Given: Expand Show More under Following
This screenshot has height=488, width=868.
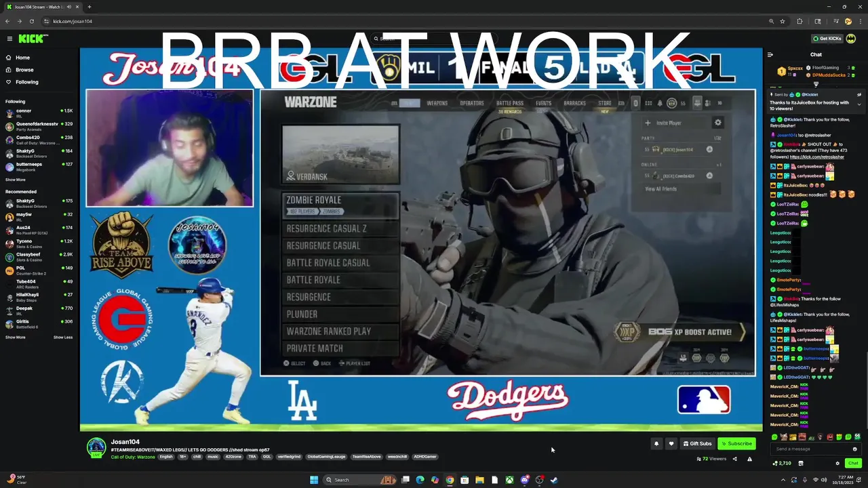Looking at the screenshot, I should click(x=16, y=180).
